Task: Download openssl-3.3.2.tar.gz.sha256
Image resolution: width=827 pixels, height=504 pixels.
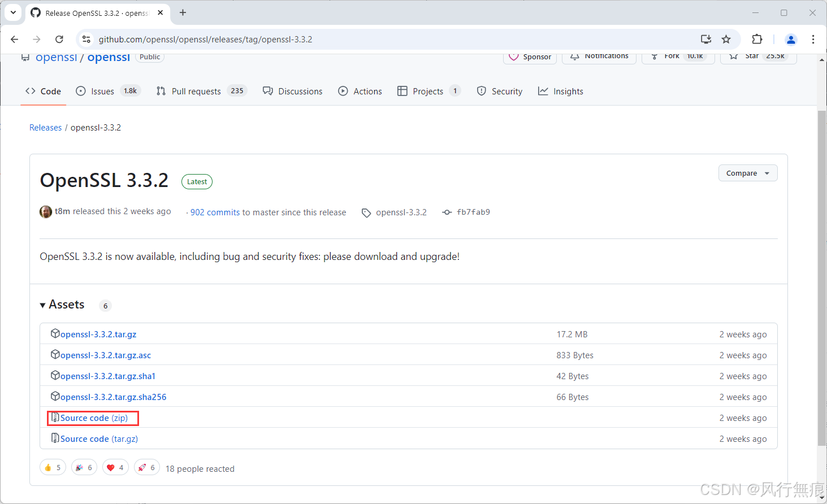Action: pos(114,397)
